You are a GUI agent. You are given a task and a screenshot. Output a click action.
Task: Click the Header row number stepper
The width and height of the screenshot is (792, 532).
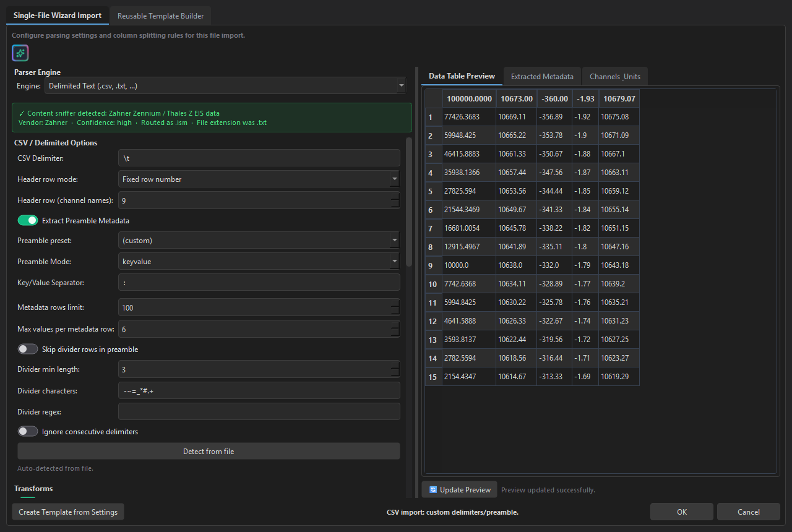click(395, 200)
